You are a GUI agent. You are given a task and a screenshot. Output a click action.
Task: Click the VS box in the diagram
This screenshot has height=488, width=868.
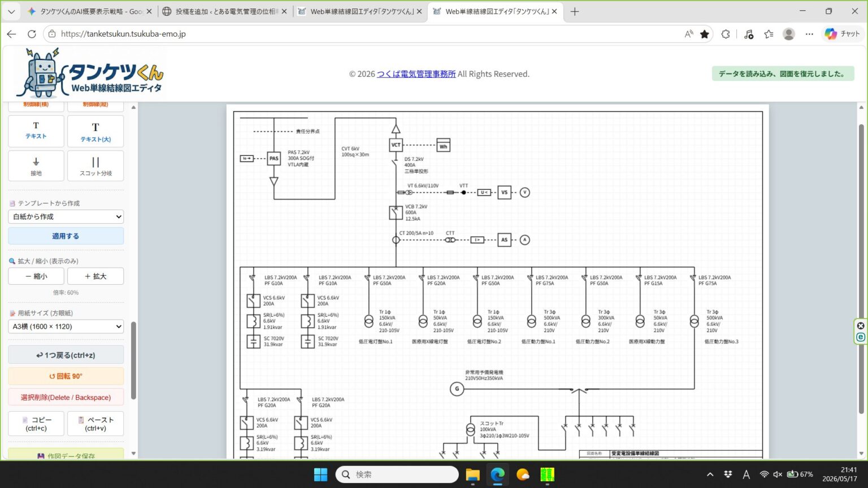[505, 193]
